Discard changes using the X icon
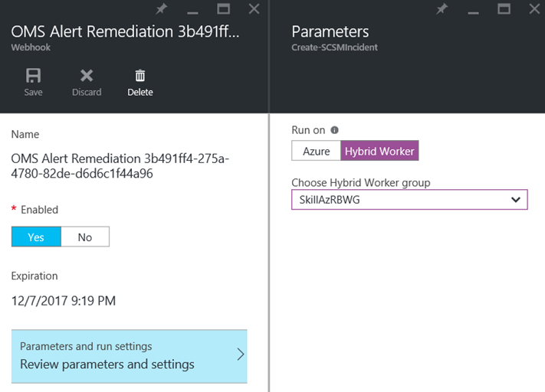545x392 pixels. click(87, 77)
